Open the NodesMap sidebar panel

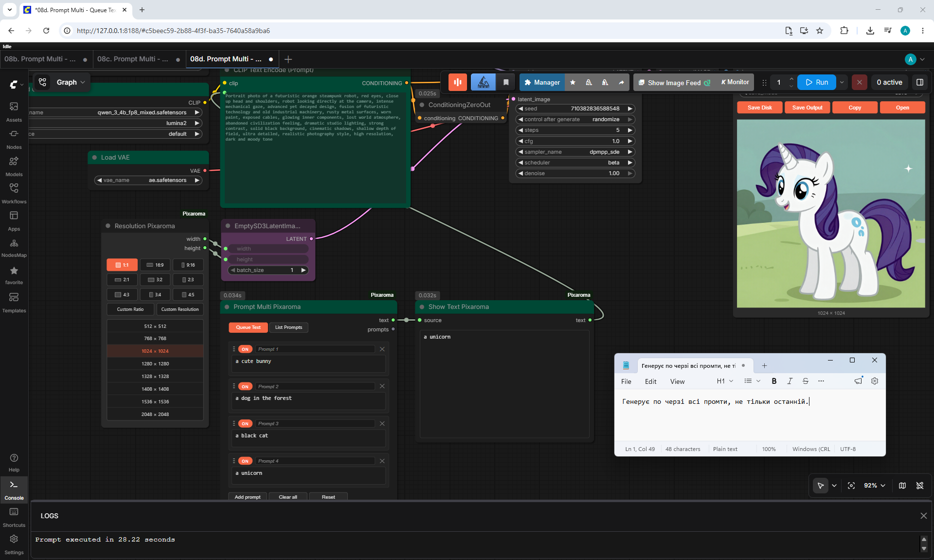(x=14, y=248)
